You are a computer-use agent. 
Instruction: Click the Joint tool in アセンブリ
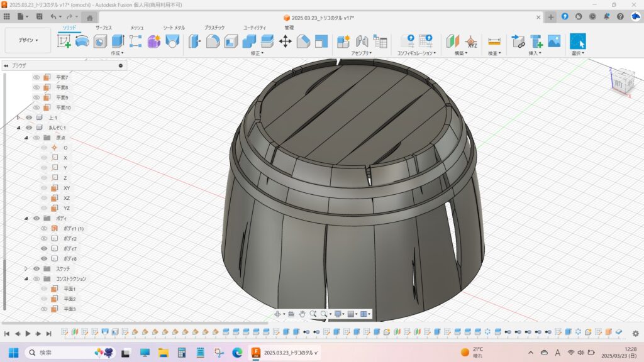click(x=362, y=41)
